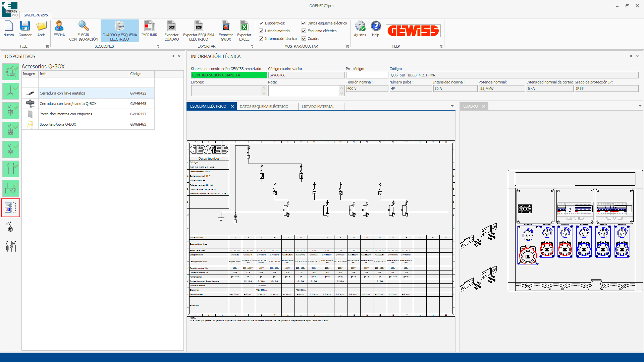Click the Exportar GWDX icon
The height and width of the screenshot is (362, 644).
(226, 26)
